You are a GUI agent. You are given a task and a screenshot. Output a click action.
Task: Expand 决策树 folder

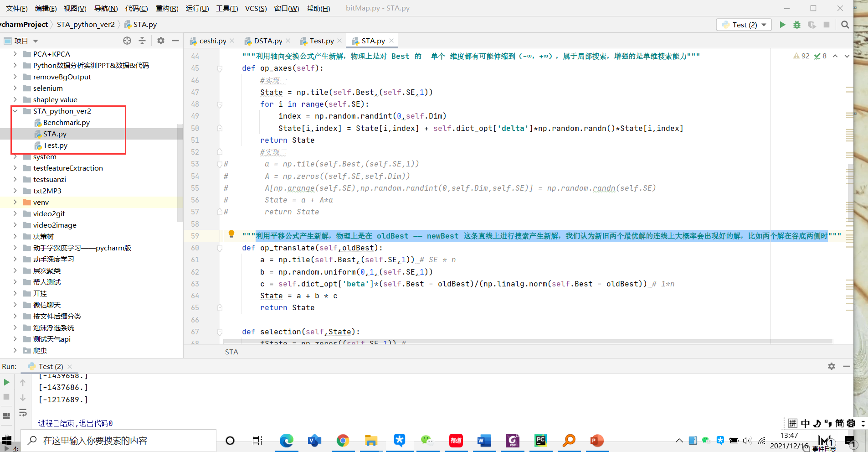point(15,236)
